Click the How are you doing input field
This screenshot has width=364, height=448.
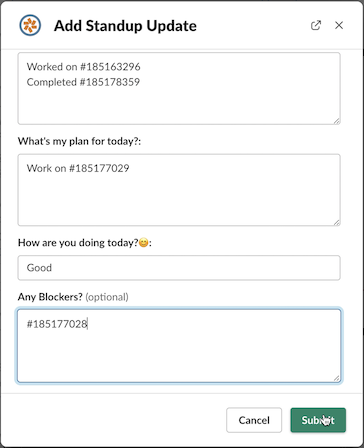pyautogui.click(x=179, y=268)
